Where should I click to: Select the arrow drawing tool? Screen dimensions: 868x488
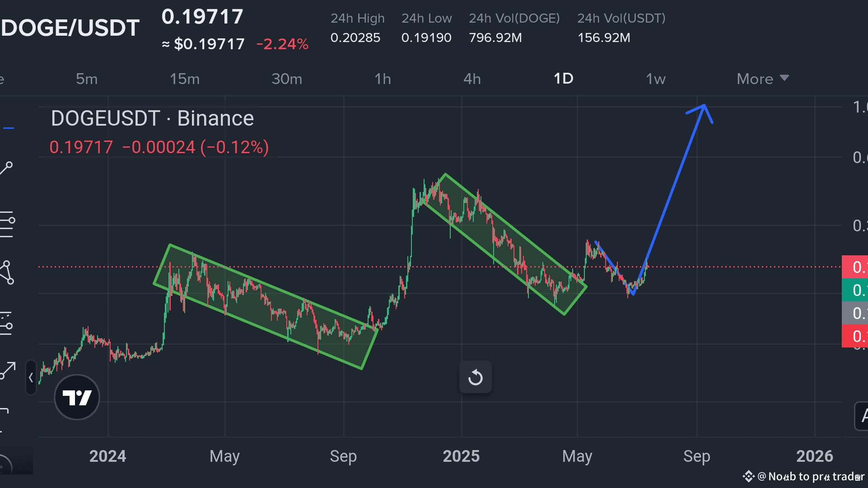[7, 371]
